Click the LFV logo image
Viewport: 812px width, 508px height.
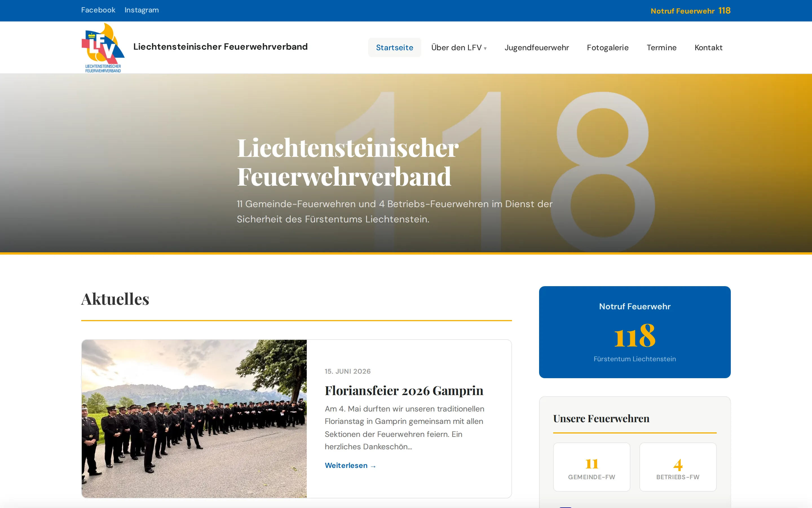tap(103, 47)
